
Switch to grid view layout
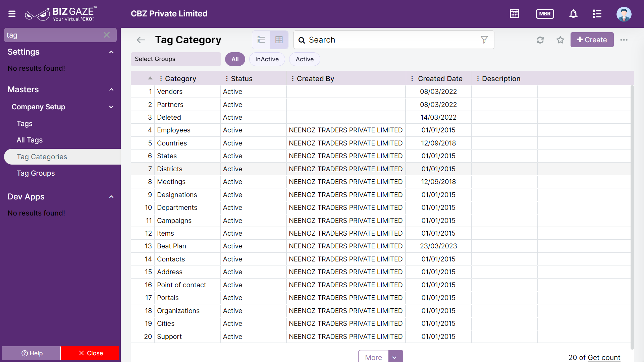[279, 40]
